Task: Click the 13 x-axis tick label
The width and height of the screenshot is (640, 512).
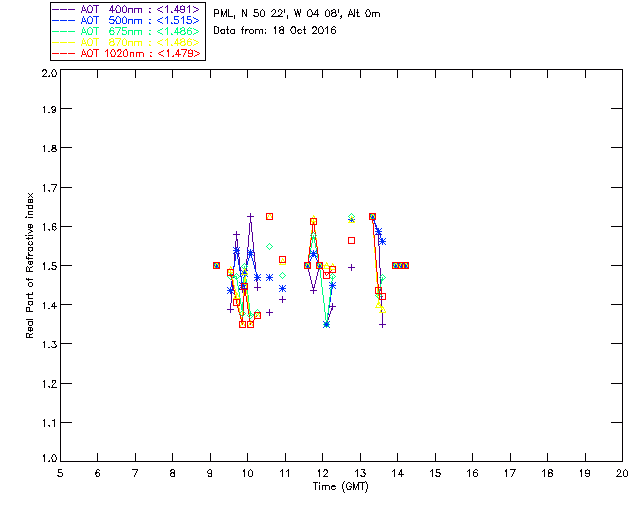Action: click(360, 474)
